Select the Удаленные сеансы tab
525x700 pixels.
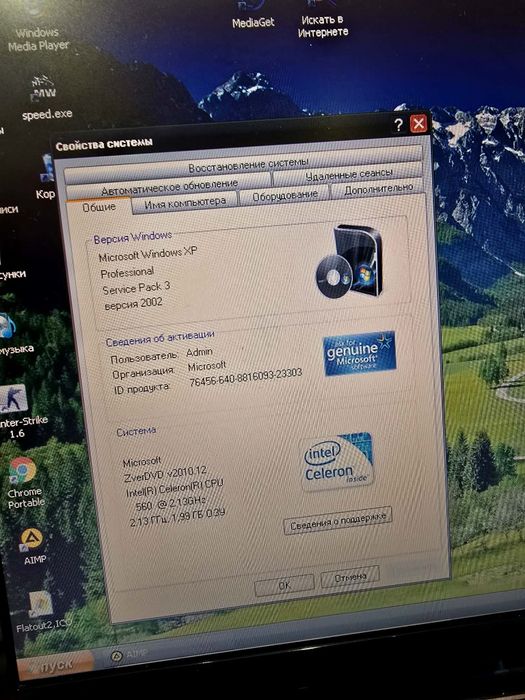click(x=349, y=174)
